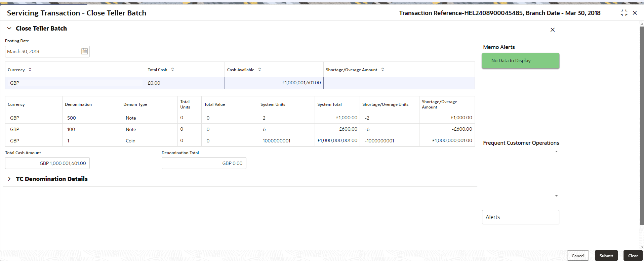
Task: Click the Submit button
Action: pyautogui.click(x=606, y=256)
